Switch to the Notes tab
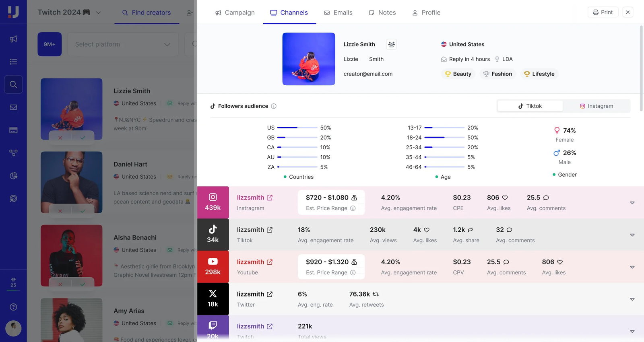644x342 pixels. [x=382, y=12]
